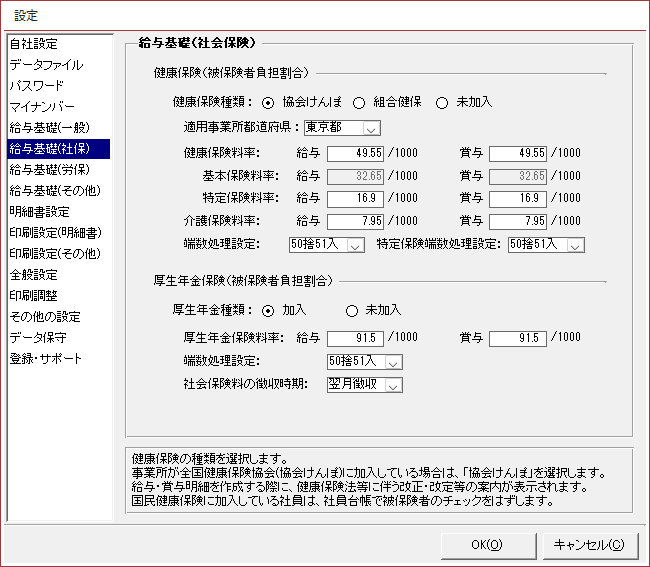Open 印刷設定(明細書) in the sidebar
650x567 pixels.
click(55, 233)
